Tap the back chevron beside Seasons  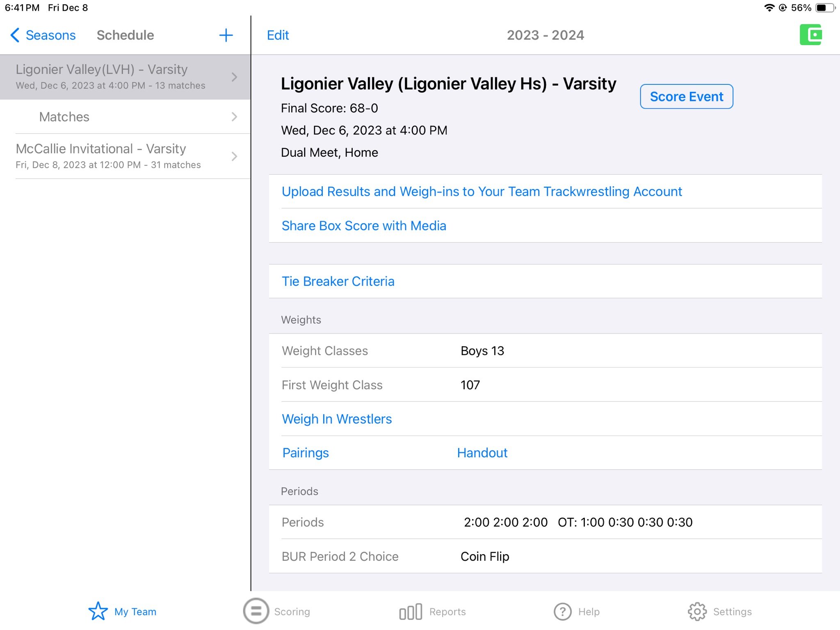pyautogui.click(x=15, y=35)
